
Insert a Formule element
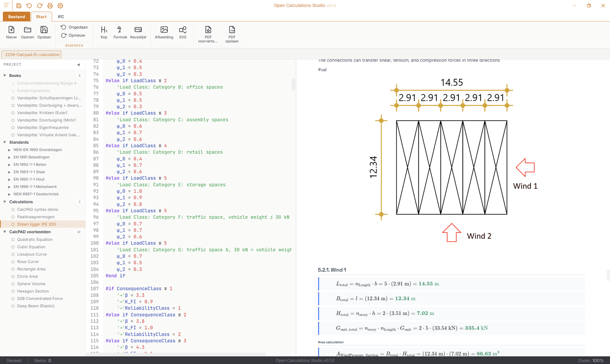(120, 32)
